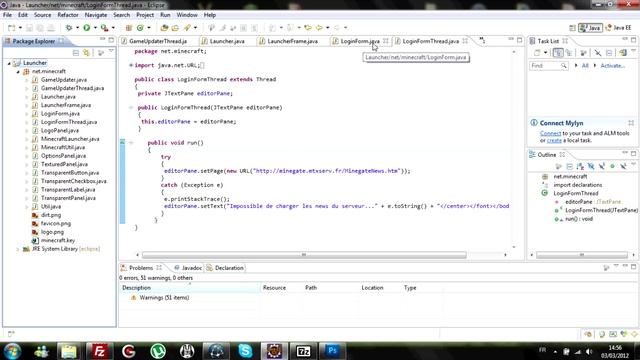This screenshot has width=640, height=360.
Task: Click the Open Perspective icon
Action: pos(572,28)
